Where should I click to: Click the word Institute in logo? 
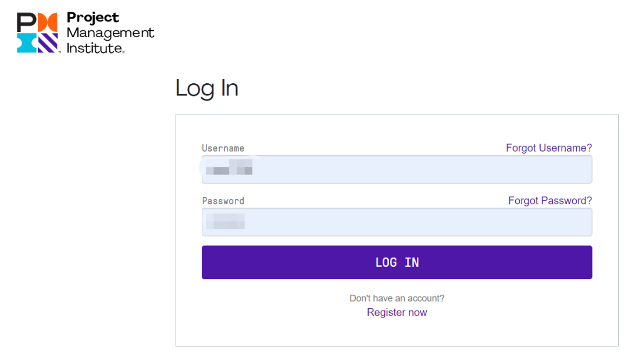tap(95, 48)
